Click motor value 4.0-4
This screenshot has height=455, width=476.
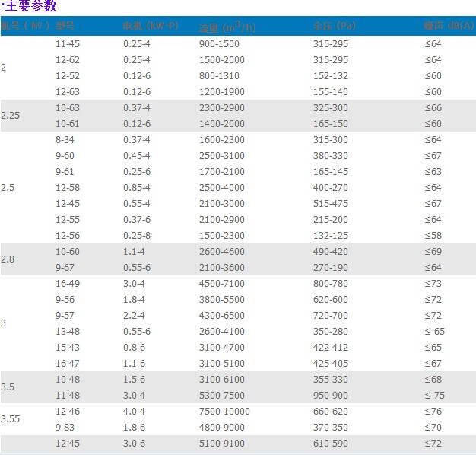[134, 412]
